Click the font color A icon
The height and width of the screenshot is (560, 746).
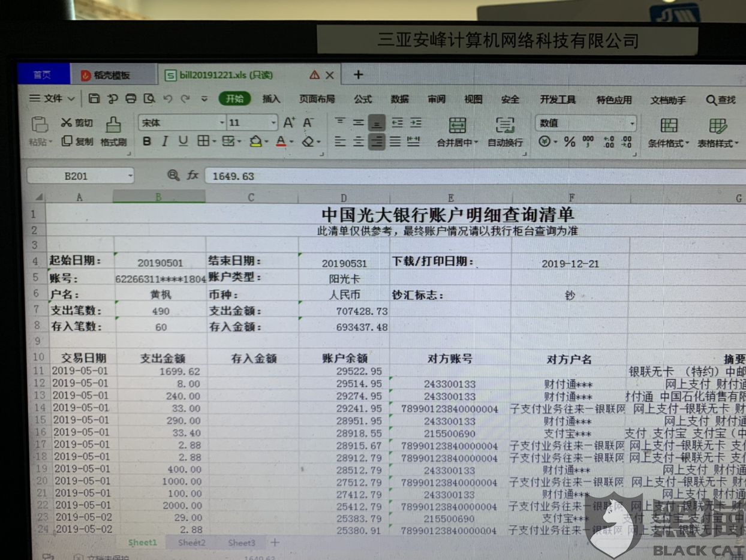tap(281, 141)
